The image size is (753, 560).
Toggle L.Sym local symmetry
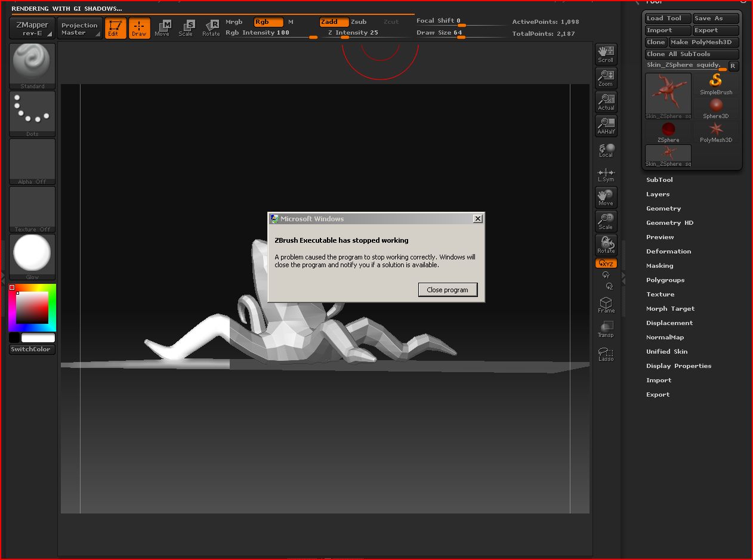pyautogui.click(x=606, y=174)
